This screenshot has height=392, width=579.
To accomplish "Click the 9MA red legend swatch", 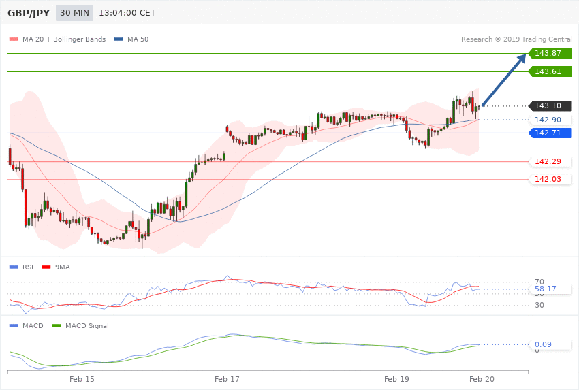I will 46,267.
